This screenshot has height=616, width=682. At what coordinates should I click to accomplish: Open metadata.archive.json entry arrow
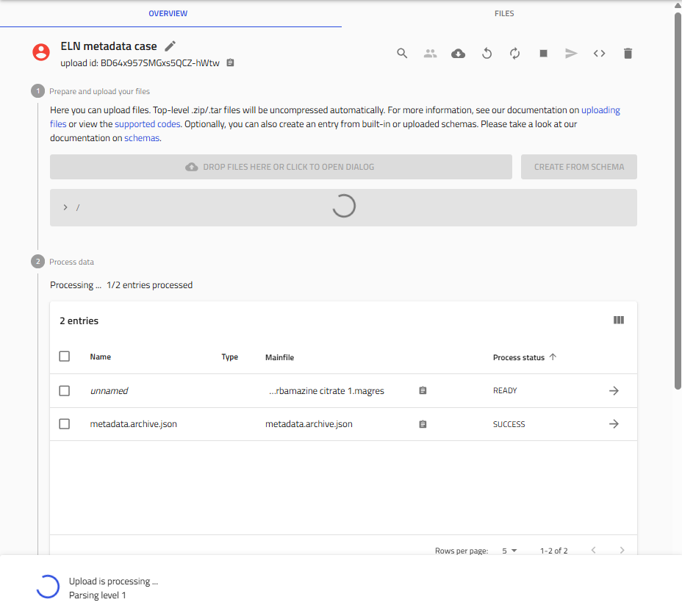click(614, 423)
